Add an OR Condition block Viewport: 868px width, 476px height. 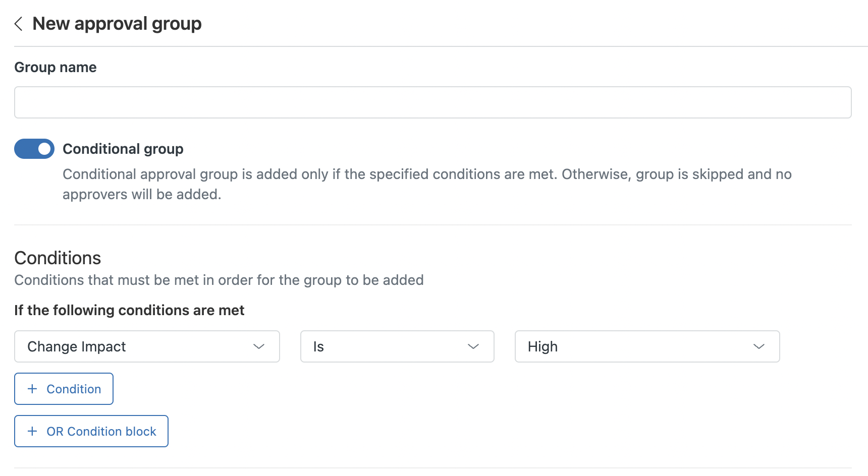(91, 431)
